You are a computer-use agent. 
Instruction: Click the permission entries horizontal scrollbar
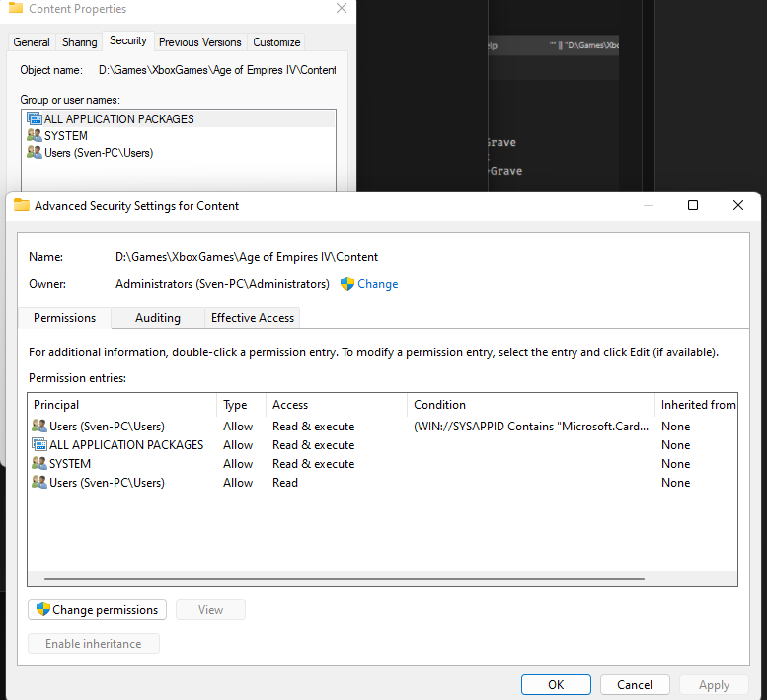[344, 579]
